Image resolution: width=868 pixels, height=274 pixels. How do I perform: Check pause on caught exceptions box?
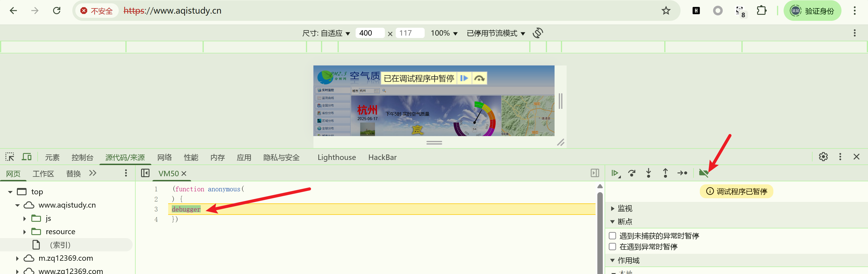point(613,247)
